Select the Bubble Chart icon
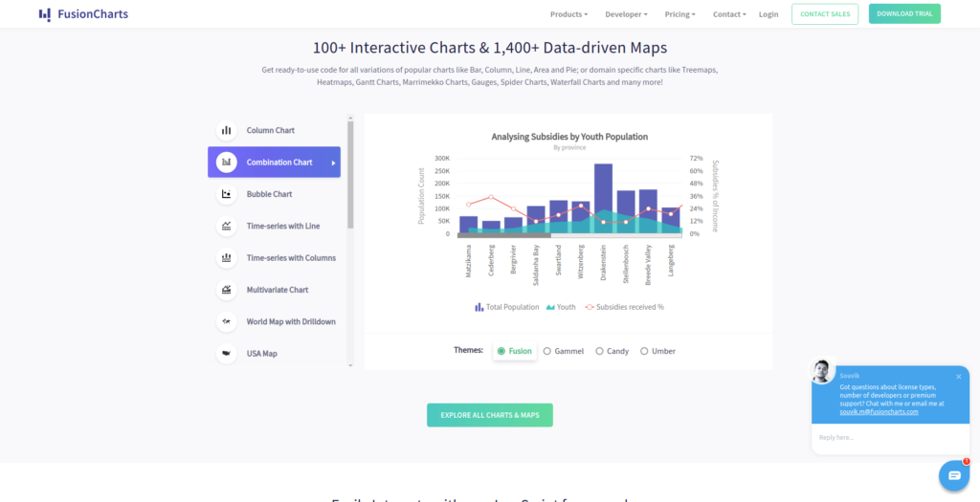980x502 pixels. 227,194
